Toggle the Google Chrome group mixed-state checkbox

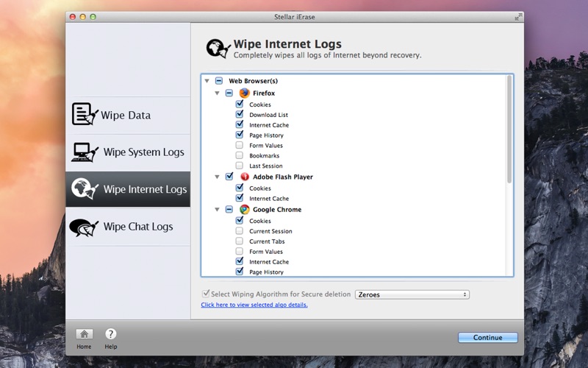pos(229,209)
